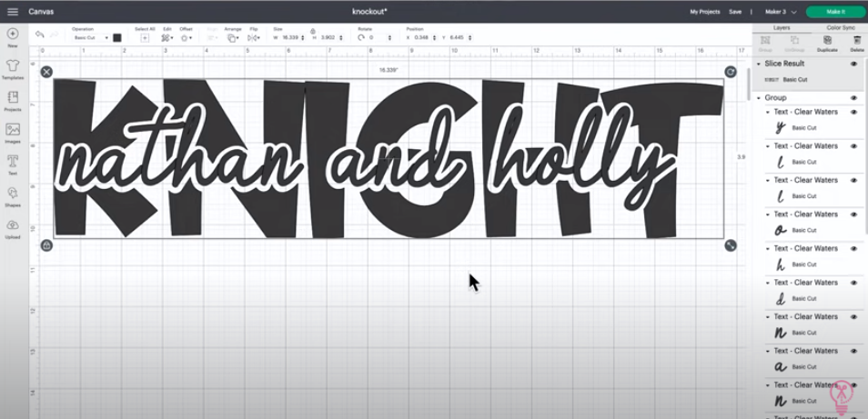Click the Select All icon

coord(145,37)
